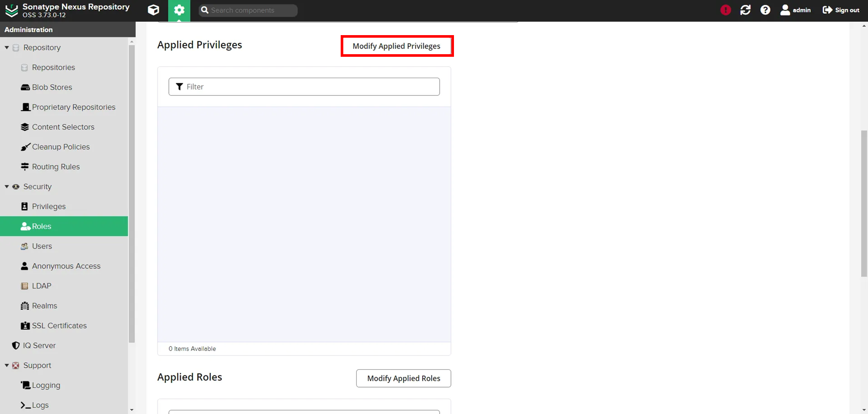Screen dimensions: 868x414
Task: Click the Blob Stores drive icon
Action: tap(25, 88)
